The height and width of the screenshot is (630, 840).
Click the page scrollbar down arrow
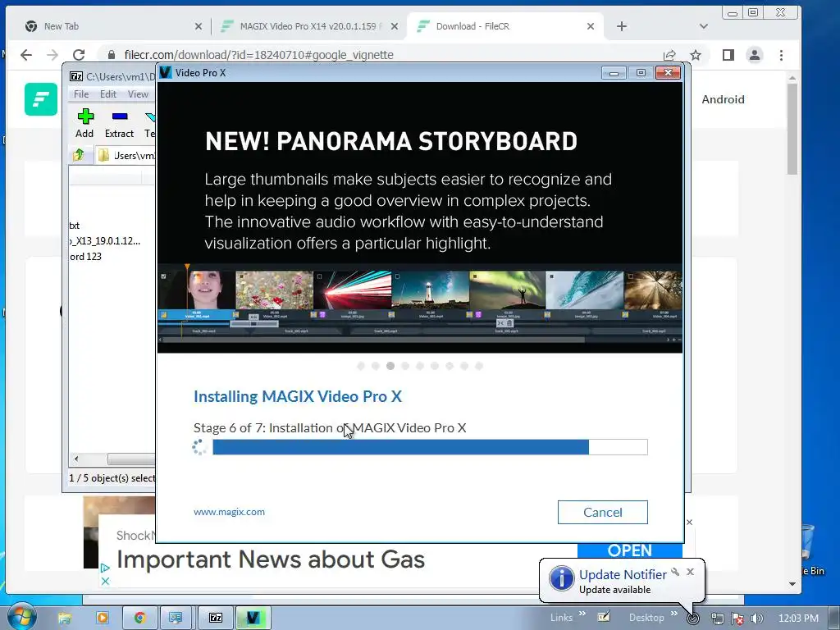(x=792, y=584)
